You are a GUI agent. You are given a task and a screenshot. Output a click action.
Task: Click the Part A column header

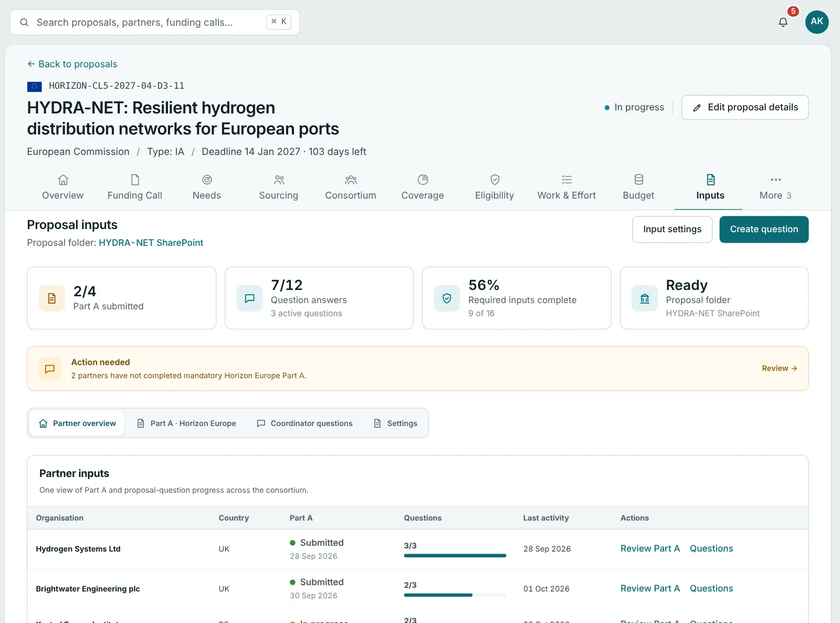click(301, 518)
